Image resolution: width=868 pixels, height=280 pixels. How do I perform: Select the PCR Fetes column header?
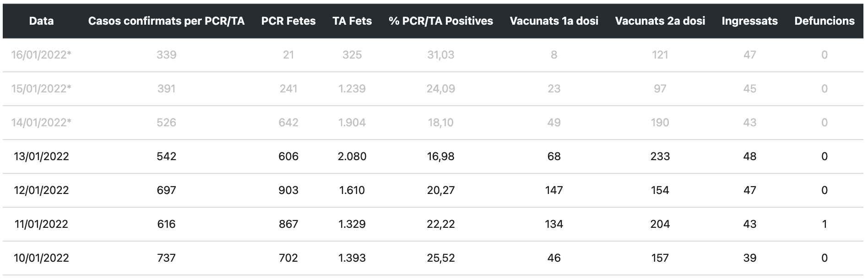click(288, 21)
